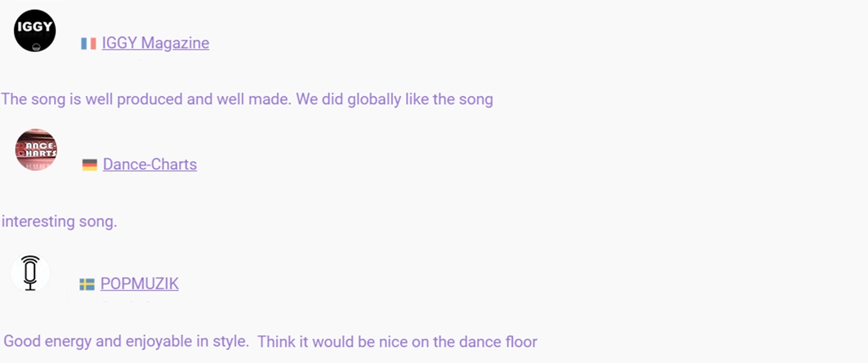Click the French flag beside IGGY Magazine

(x=88, y=44)
